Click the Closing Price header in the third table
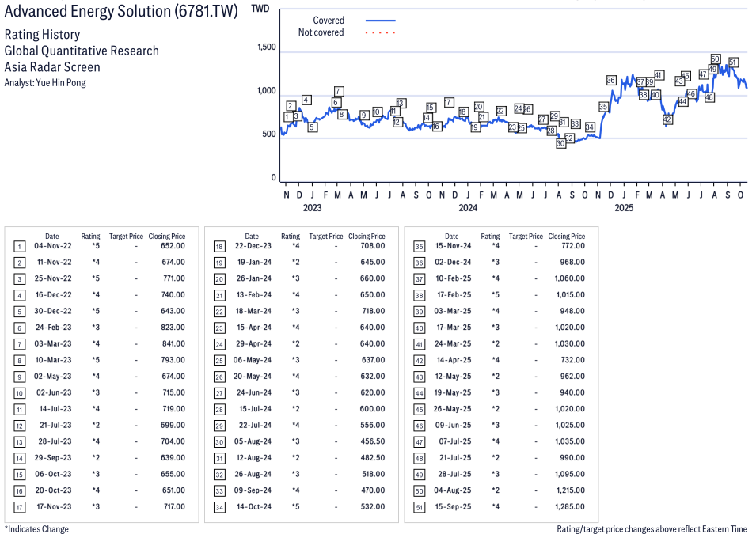The height and width of the screenshot is (534, 756). click(566, 236)
